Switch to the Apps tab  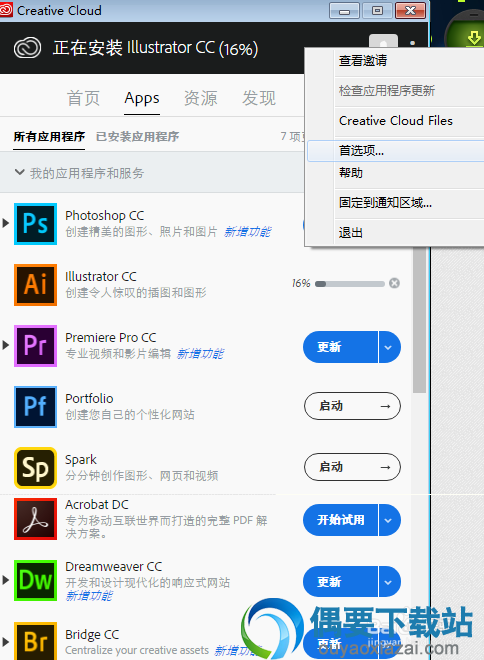click(142, 98)
